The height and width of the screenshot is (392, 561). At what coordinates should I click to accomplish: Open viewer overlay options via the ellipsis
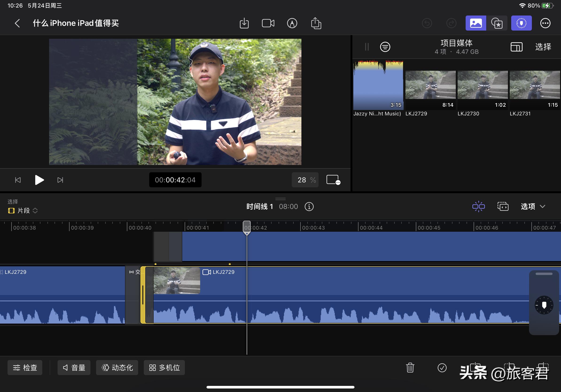(x=333, y=180)
